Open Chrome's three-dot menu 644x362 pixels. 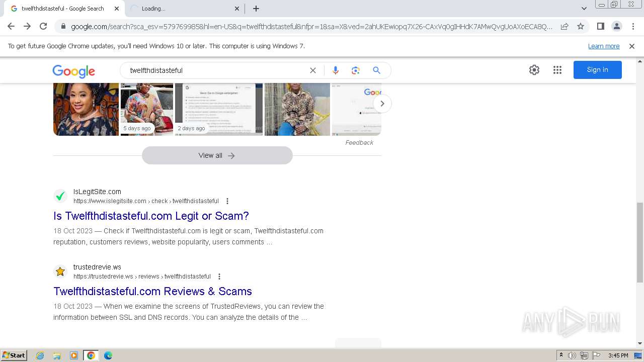633,26
